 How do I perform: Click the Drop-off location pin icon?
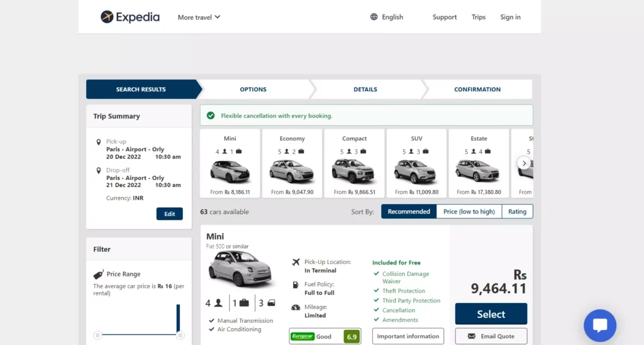(x=99, y=171)
